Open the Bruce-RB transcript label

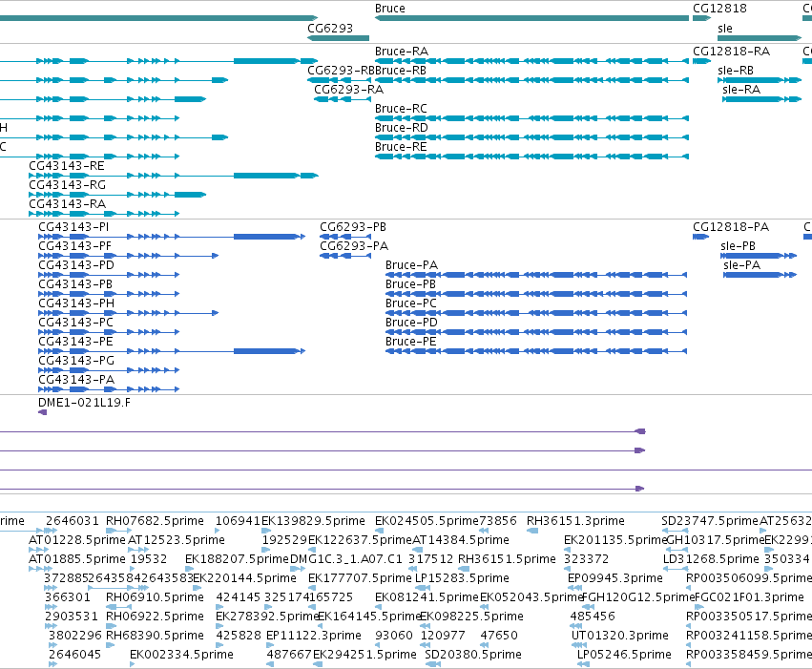[x=401, y=71]
